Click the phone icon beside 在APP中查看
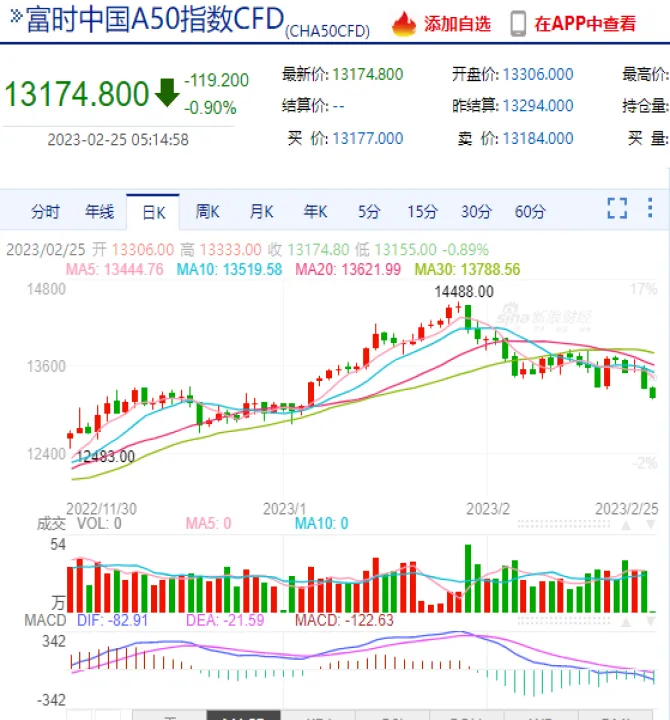The height and width of the screenshot is (720, 670). (x=518, y=23)
